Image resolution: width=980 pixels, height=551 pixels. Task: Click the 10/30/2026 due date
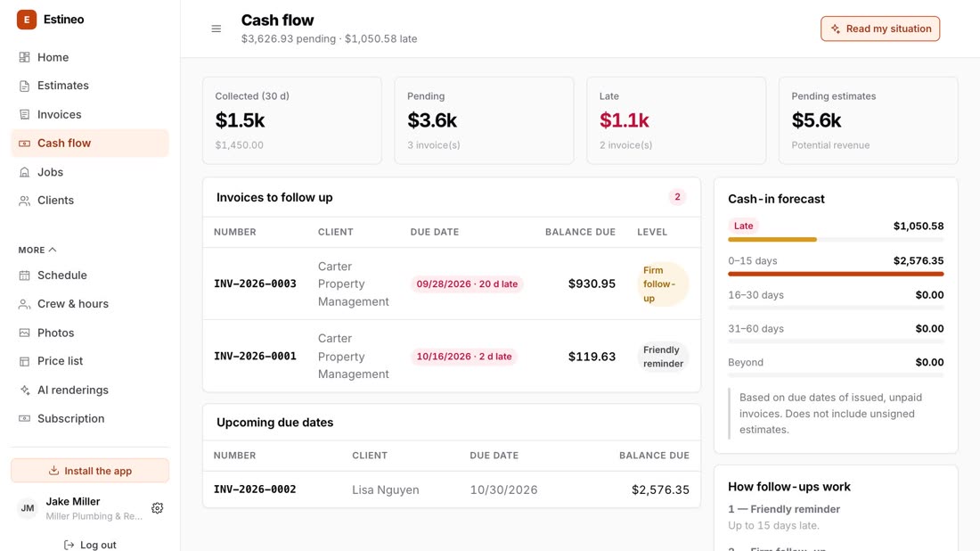503,489
